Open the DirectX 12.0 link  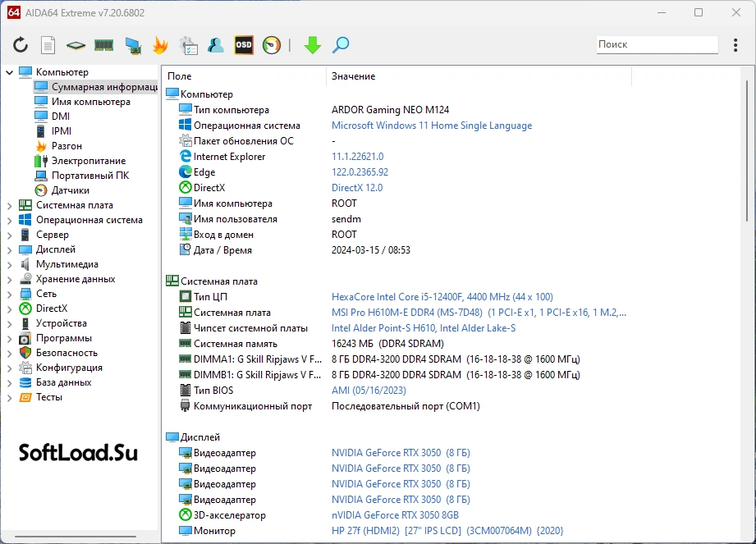(357, 188)
